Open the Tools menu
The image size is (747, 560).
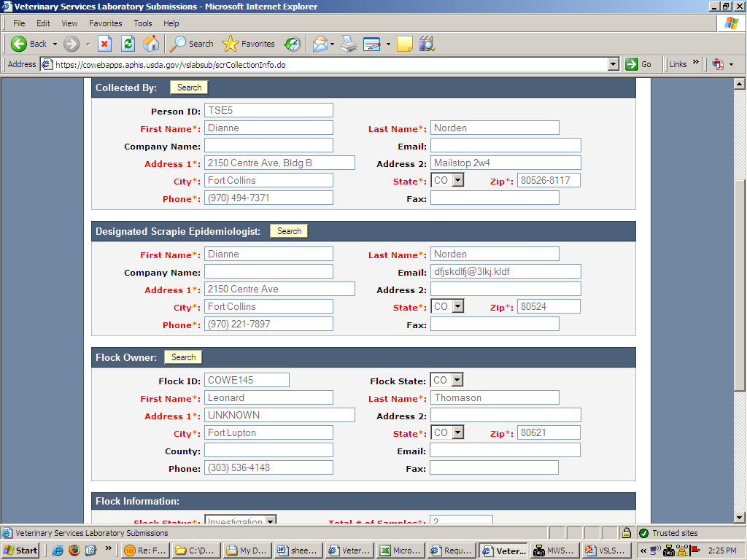142,23
